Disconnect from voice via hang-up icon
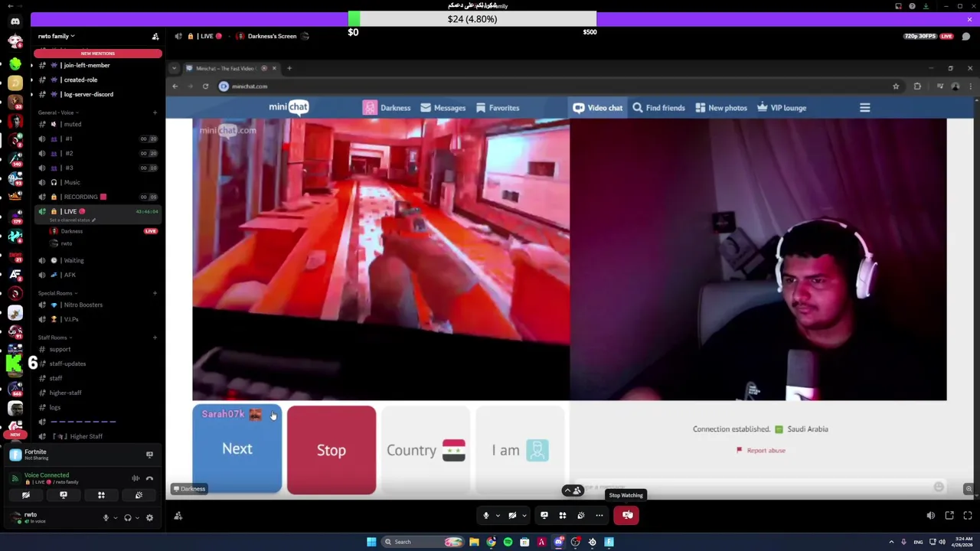980x551 pixels. point(150,479)
